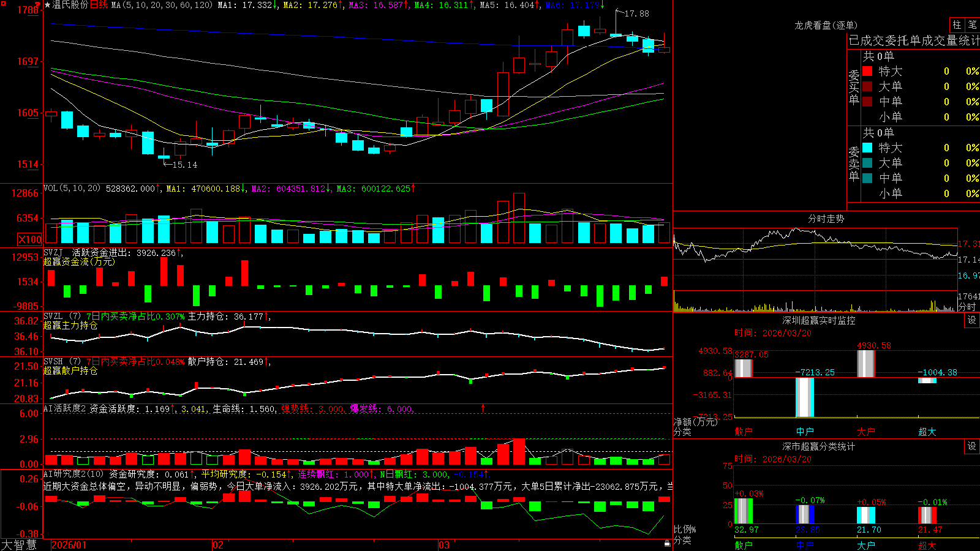
Task: Click the AI研究度2(10) indicator label
Action: [73, 474]
